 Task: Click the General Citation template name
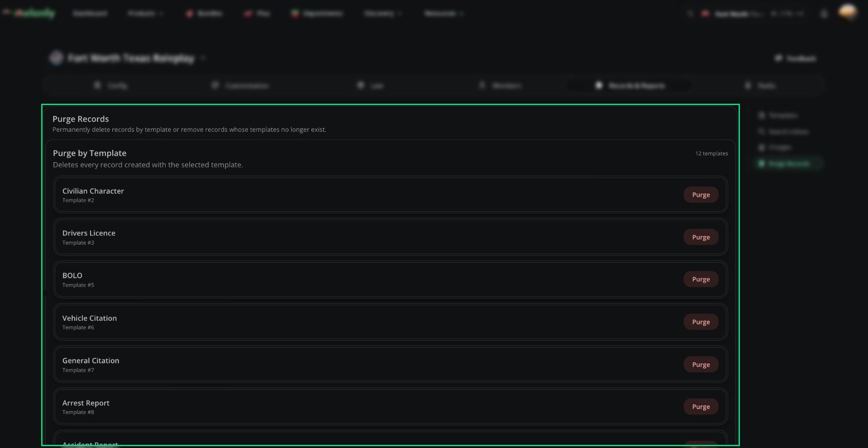pyautogui.click(x=91, y=361)
